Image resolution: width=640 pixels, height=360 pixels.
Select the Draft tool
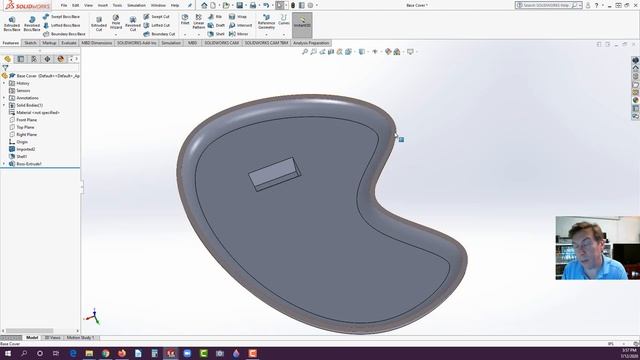(216, 25)
